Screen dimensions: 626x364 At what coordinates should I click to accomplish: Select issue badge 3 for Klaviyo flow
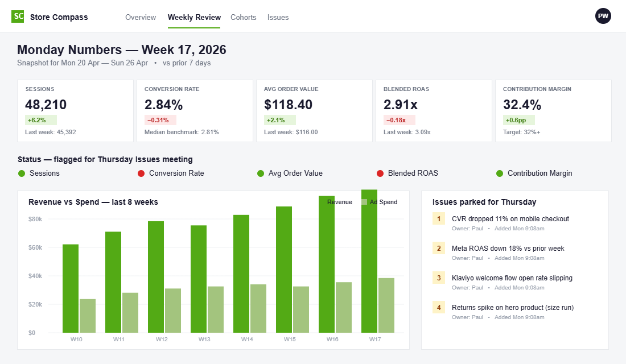[438, 278]
